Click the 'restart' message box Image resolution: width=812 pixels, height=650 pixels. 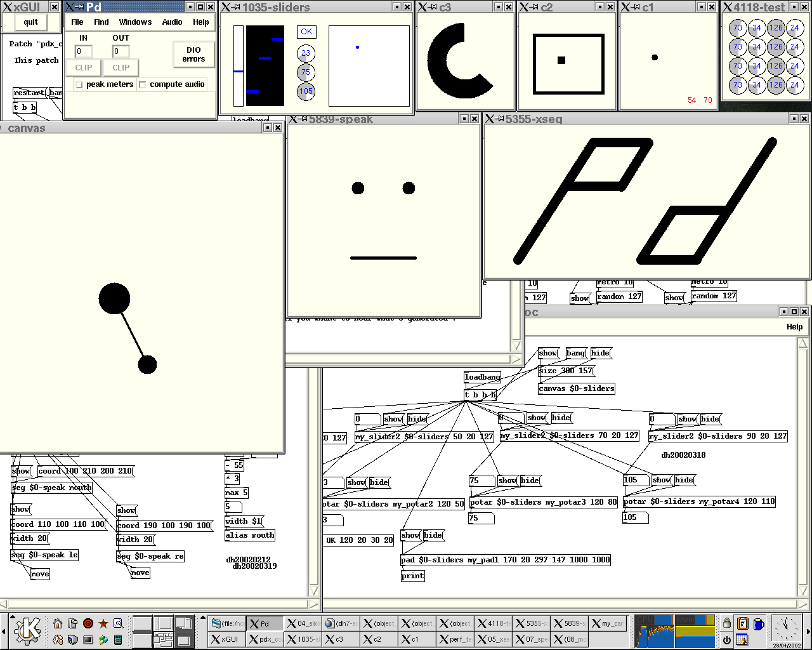click(x=29, y=93)
